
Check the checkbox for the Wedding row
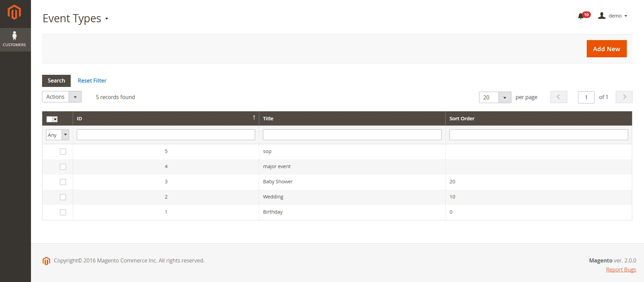[x=63, y=197]
